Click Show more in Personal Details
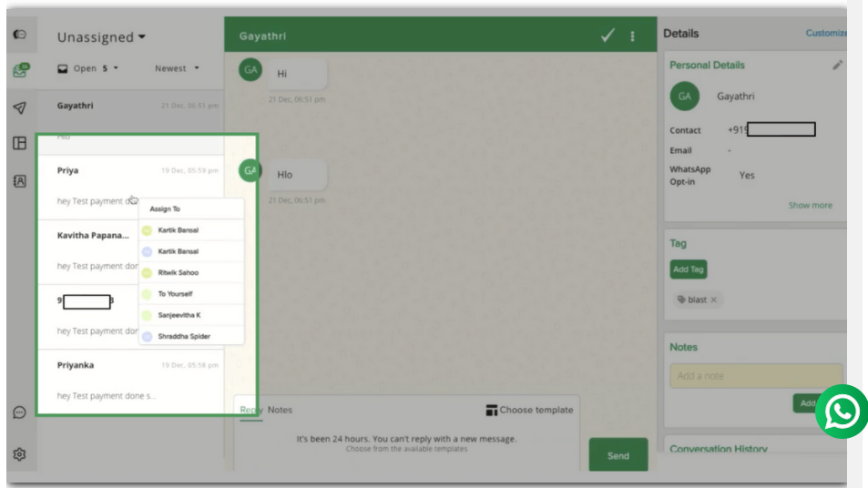868x488 pixels. pyautogui.click(x=810, y=205)
